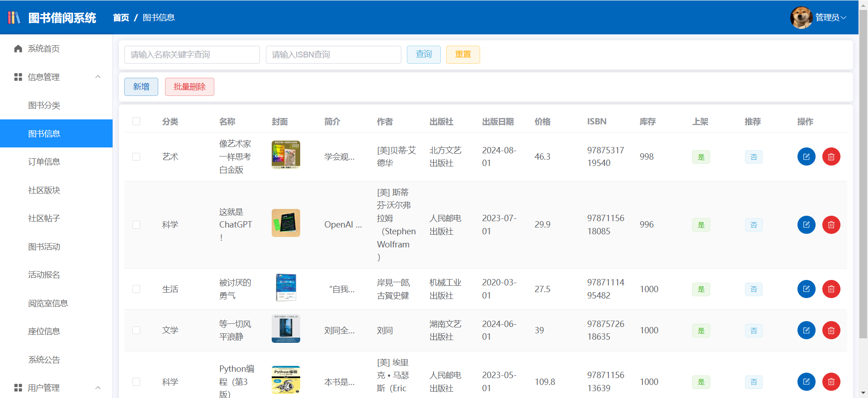Click the 出版日期 column header
This screenshot has width=868, height=398.
tap(498, 121)
